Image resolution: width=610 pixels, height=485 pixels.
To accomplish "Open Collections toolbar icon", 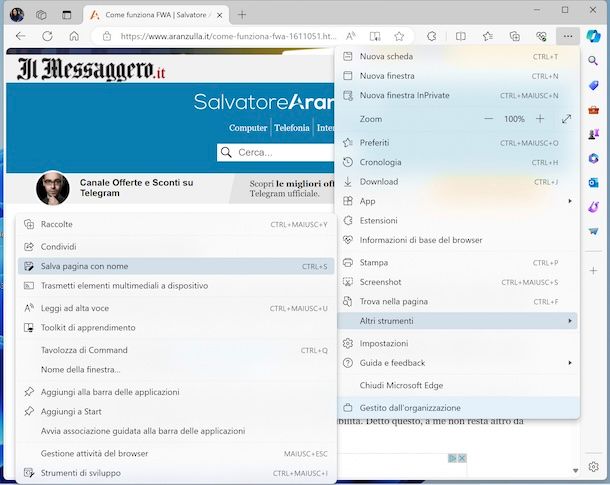I will click(515, 36).
